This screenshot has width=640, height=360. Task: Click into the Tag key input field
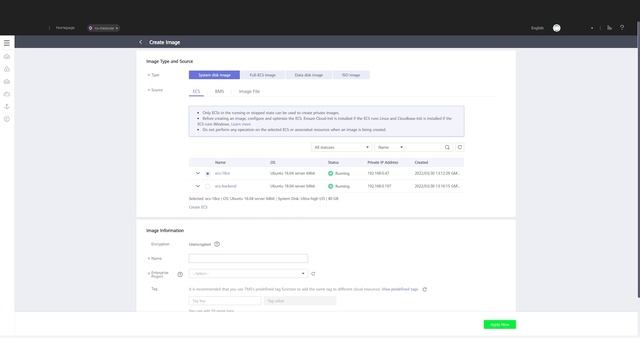pos(225,301)
